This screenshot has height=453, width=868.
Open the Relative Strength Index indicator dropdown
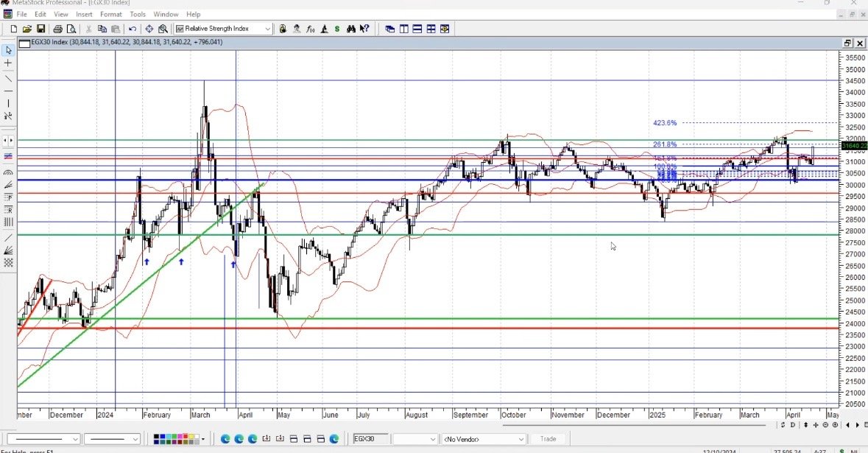tap(267, 29)
